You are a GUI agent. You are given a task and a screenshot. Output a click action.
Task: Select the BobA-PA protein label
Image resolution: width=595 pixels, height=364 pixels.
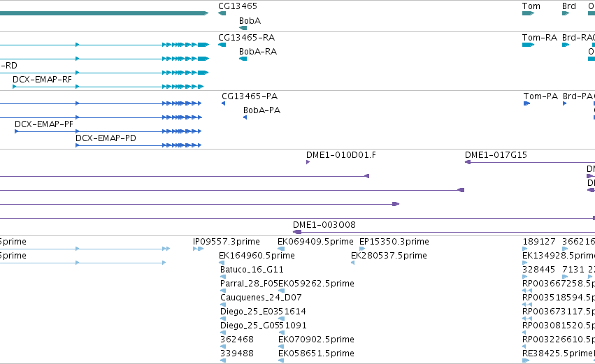pos(261,110)
